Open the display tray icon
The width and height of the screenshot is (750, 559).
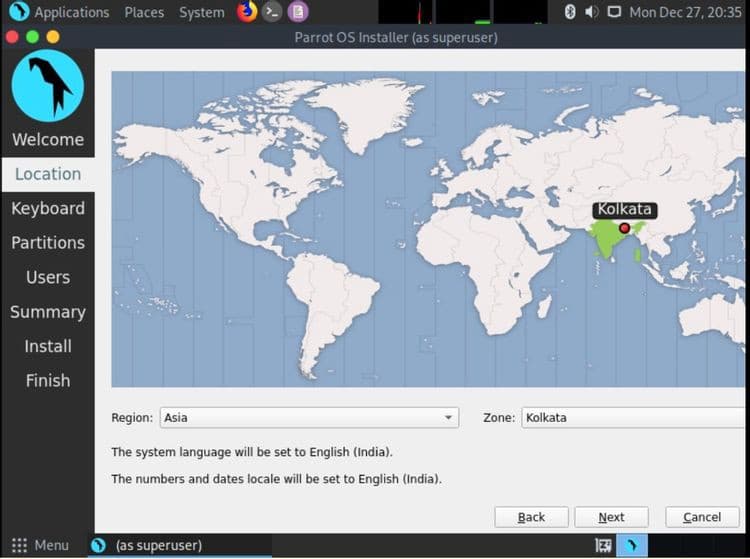614,11
